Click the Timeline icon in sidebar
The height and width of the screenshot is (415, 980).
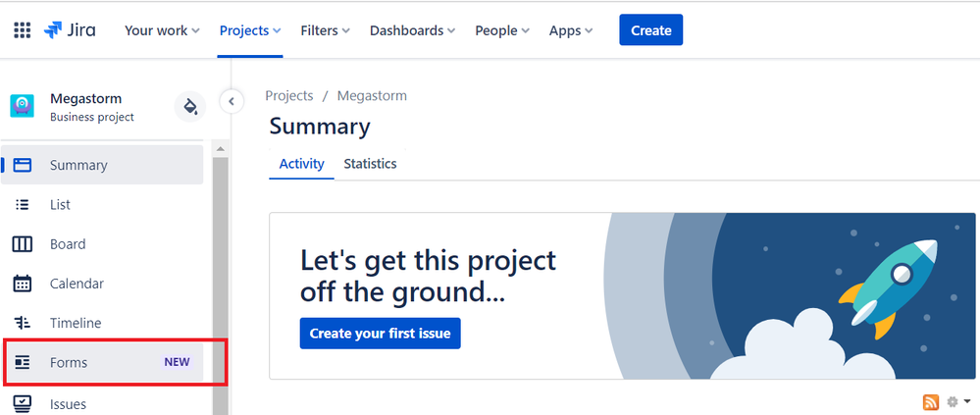pyautogui.click(x=22, y=323)
